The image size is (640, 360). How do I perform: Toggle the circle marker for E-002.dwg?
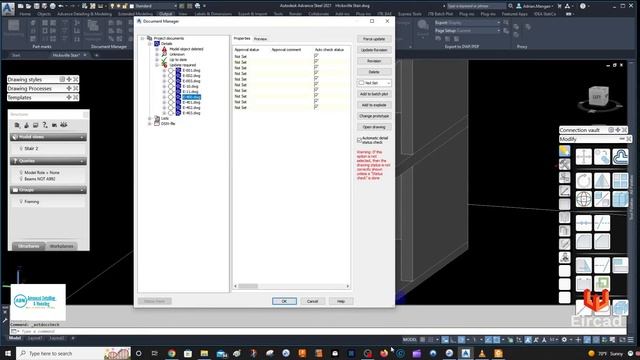pyautogui.click(x=171, y=76)
